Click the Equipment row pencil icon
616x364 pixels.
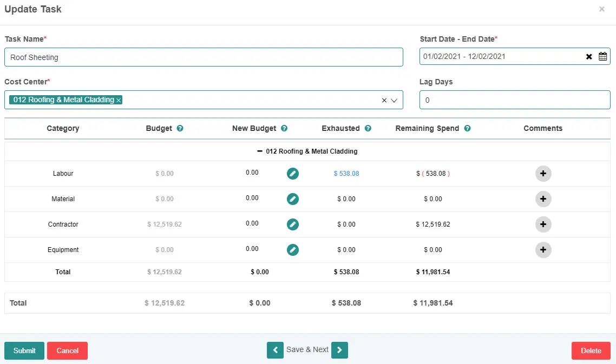(x=292, y=250)
